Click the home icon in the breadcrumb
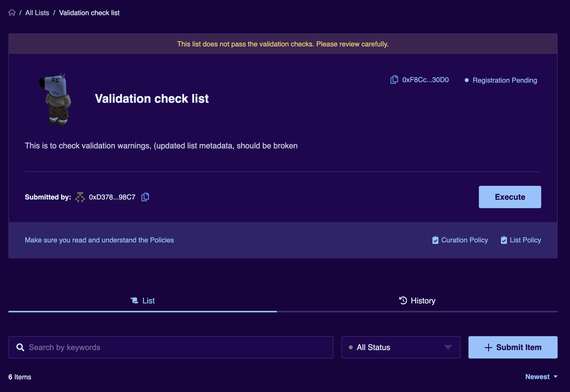 [x=12, y=13]
